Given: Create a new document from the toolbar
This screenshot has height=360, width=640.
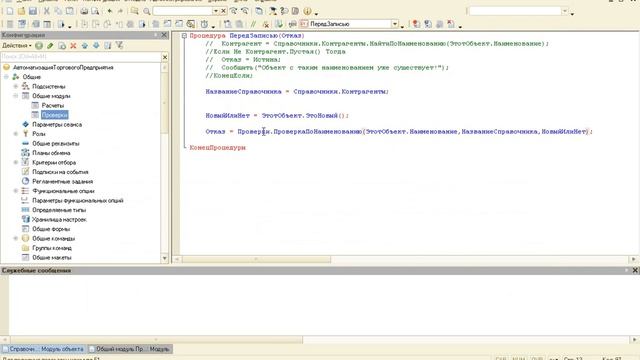Looking at the screenshot, I should pyautogui.click(x=10, y=11).
